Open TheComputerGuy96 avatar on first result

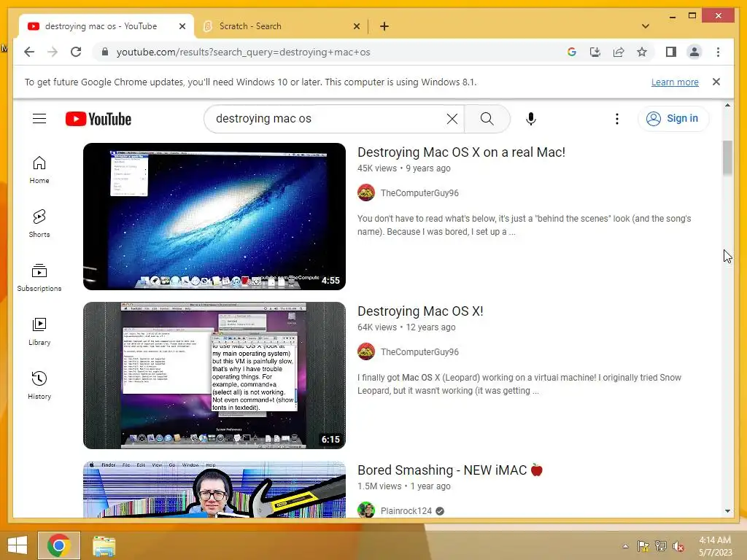coord(366,192)
